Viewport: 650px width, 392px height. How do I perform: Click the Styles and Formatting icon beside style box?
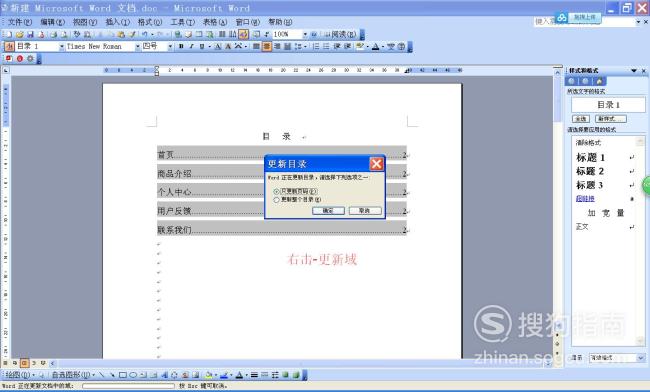[9, 46]
